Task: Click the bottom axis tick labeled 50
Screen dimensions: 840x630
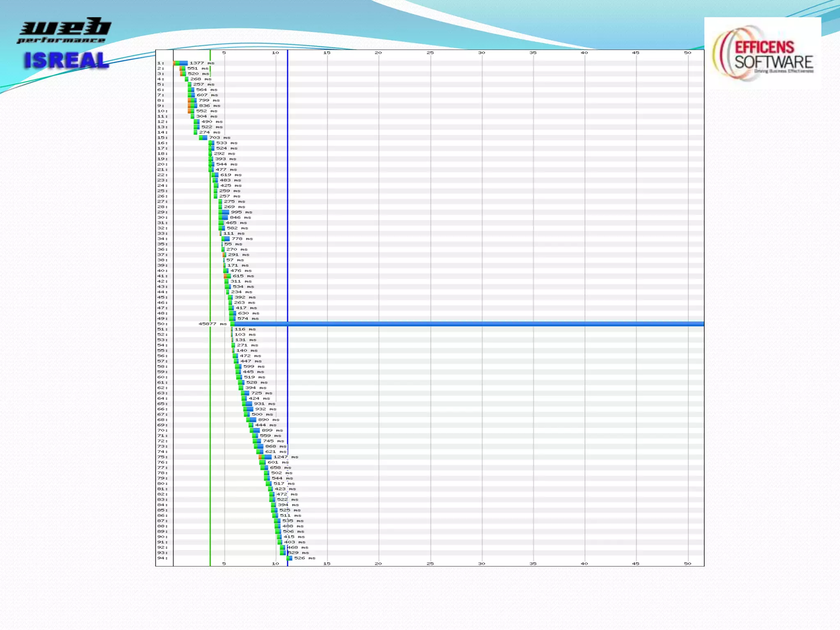Action: coord(687,564)
